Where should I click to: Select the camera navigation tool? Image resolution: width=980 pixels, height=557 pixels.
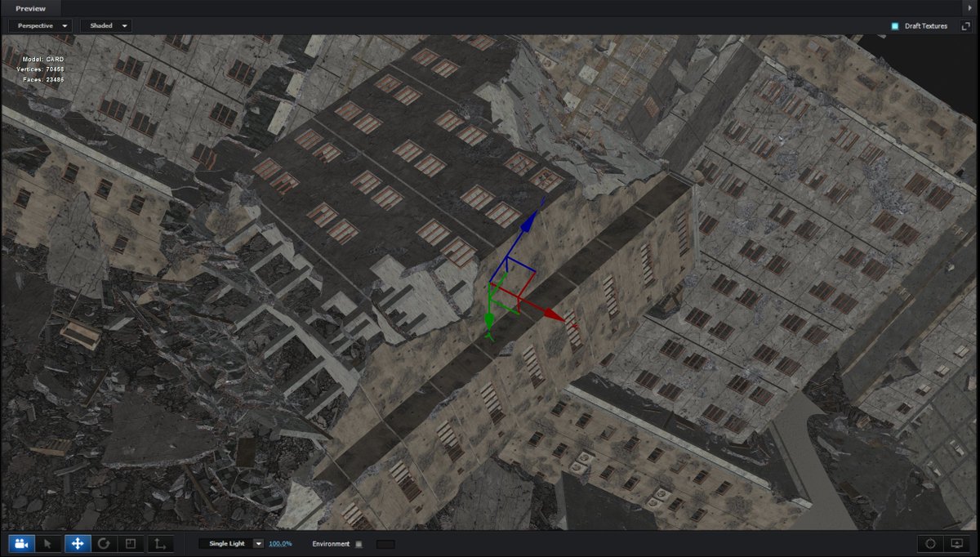coord(22,543)
